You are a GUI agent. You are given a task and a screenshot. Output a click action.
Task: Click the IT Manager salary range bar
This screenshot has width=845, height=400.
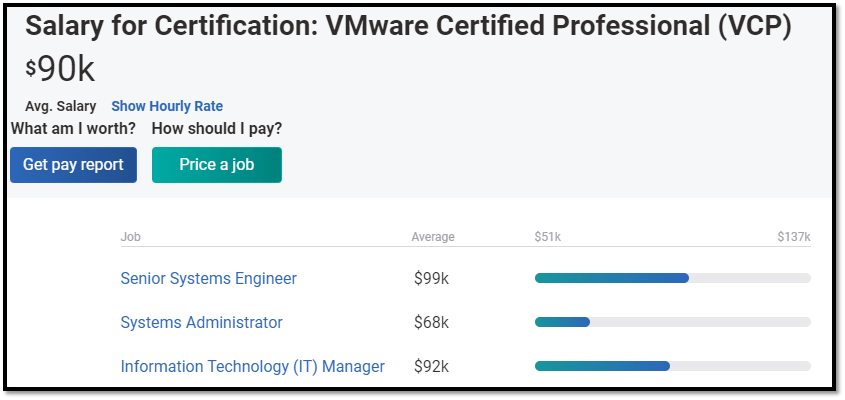(x=673, y=366)
